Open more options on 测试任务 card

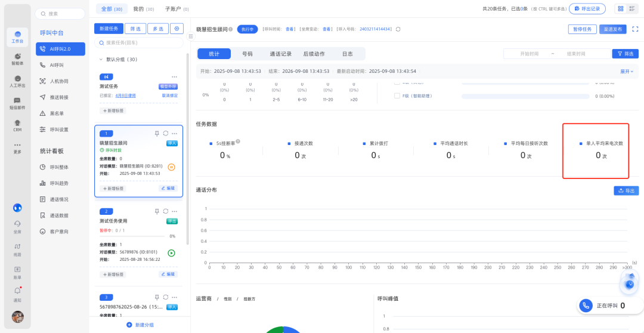tap(174, 76)
